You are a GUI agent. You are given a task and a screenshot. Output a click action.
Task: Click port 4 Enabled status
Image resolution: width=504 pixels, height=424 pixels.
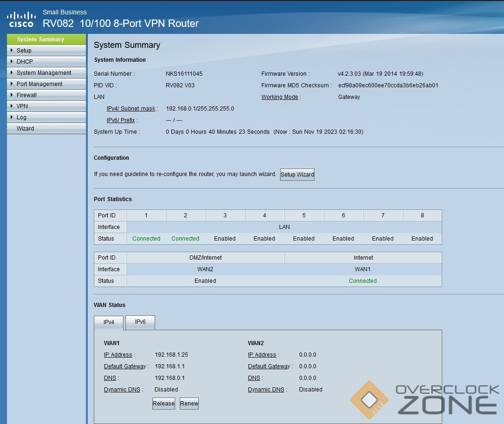pos(264,239)
